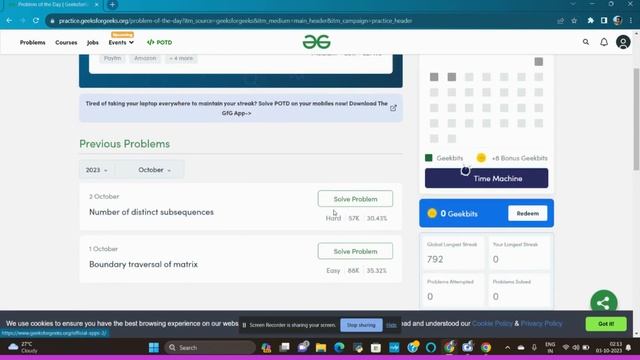Open the Privacy Policy link
The height and width of the screenshot is (360, 640).
click(541, 323)
